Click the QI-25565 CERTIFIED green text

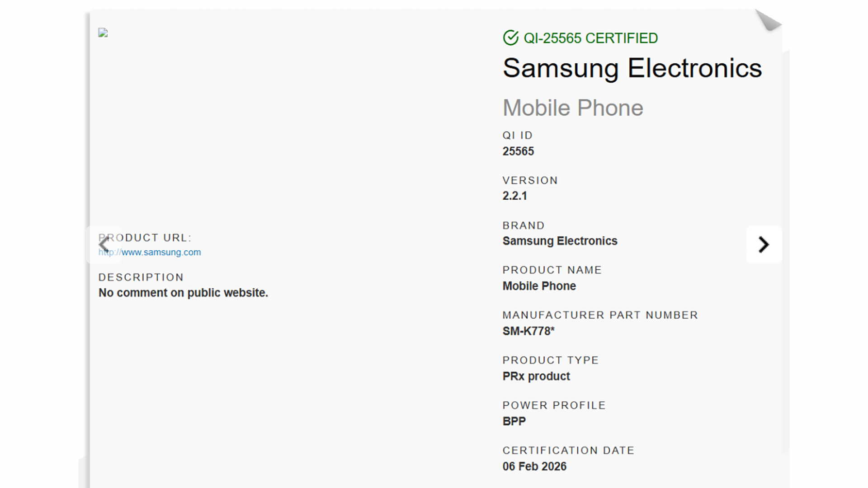point(590,38)
